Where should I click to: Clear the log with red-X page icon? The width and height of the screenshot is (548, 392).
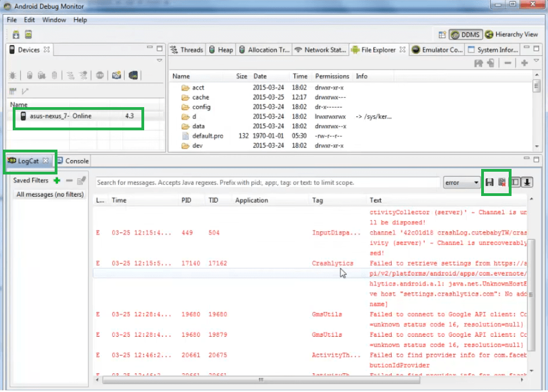(502, 182)
